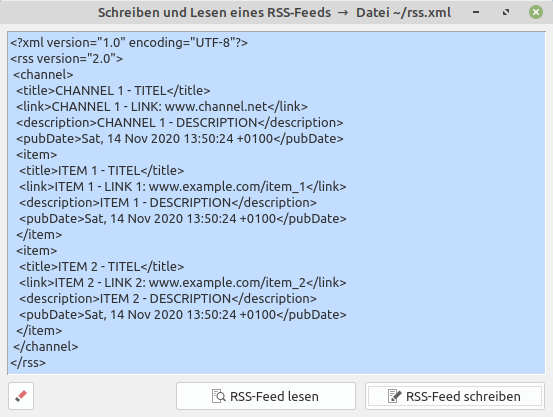Click the CHANNEL 1 - DESCRIPTION line
This screenshot has width=553, height=417.
[x=180, y=123]
